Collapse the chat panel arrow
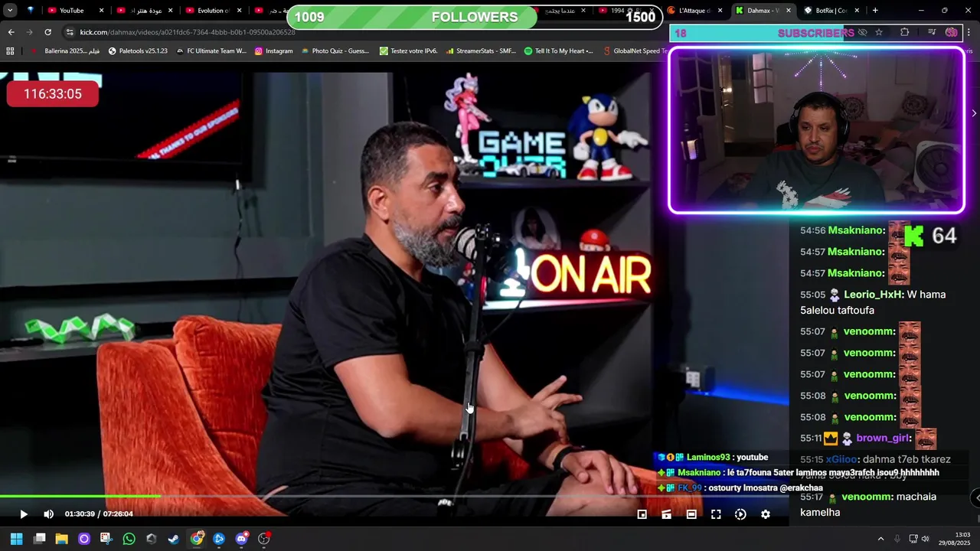 coord(974,113)
